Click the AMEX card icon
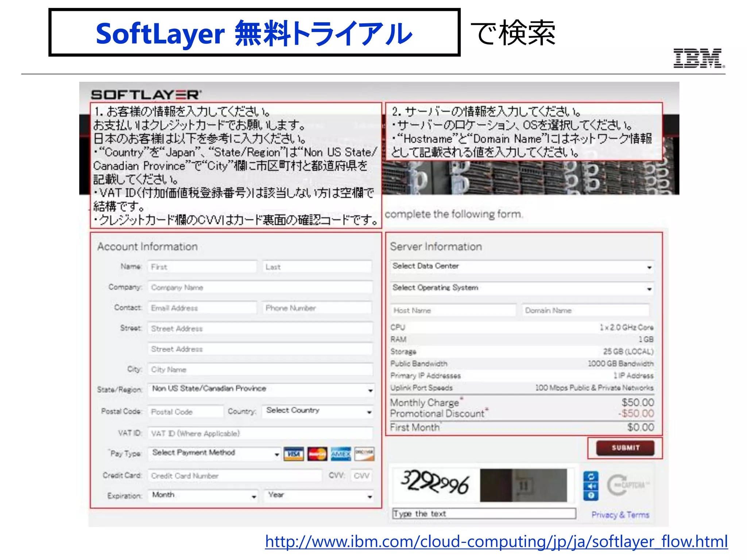 (341, 454)
